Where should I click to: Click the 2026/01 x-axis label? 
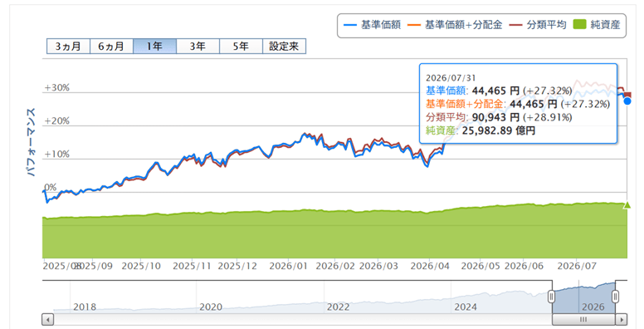[288, 266]
